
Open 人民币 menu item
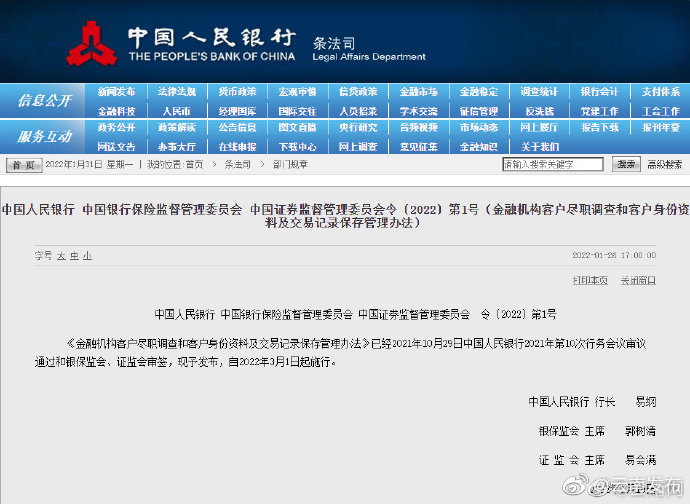(x=176, y=111)
